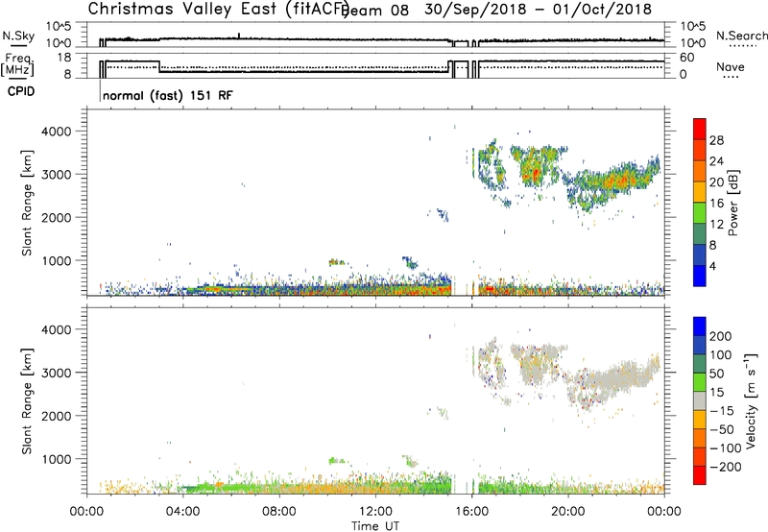Image resolution: width=768 pixels, height=532 pixels.
Task: Click blue top segment of Velocity colorbar
Action: pyautogui.click(x=700, y=326)
